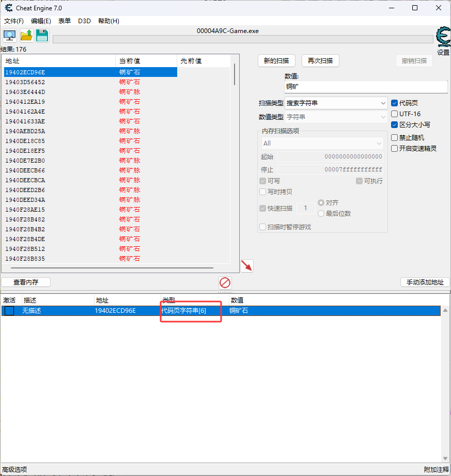Toggle the active checkbox for 无描述 entry
This screenshot has height=476, width=451.
click(9, 311)
